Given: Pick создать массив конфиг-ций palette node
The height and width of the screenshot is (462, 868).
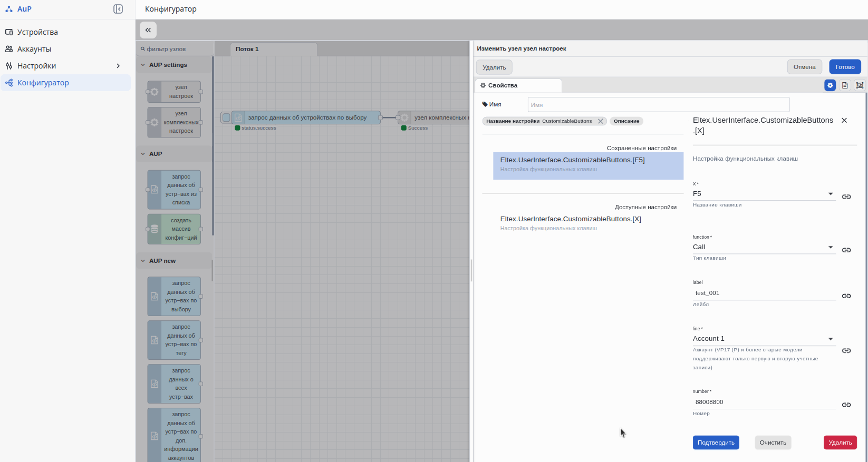Looking at the screenshot, I should coord(174,229).
